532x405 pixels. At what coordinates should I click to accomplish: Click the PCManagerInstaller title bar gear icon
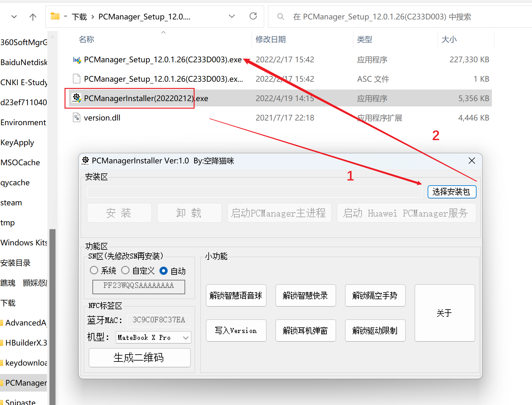85,161
